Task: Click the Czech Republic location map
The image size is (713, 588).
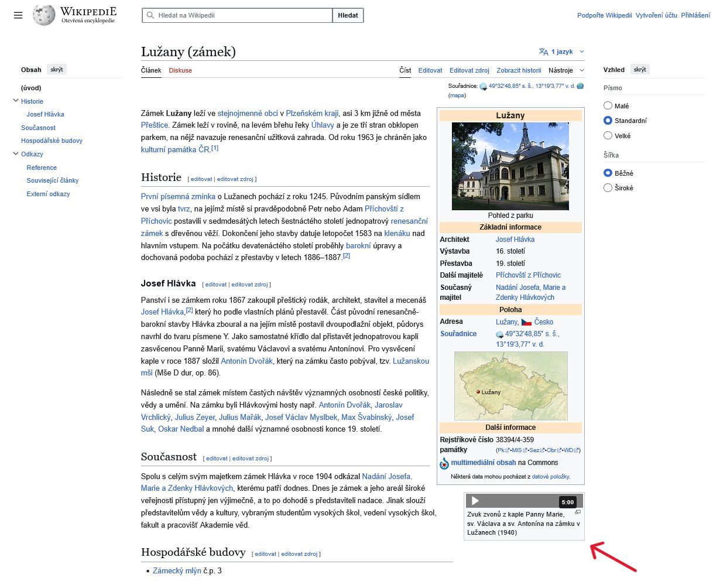Action: (x=510, y=385)
